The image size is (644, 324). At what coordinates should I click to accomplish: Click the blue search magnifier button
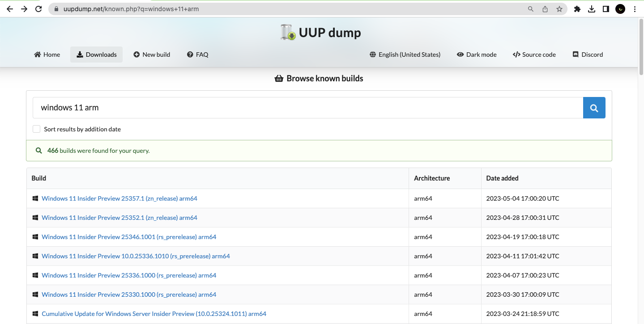coord(594,108)
